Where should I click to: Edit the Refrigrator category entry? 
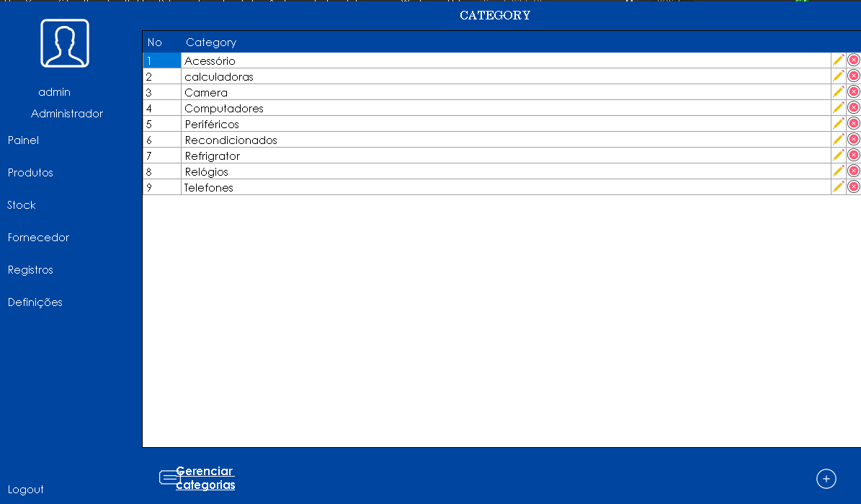[838, 155]
